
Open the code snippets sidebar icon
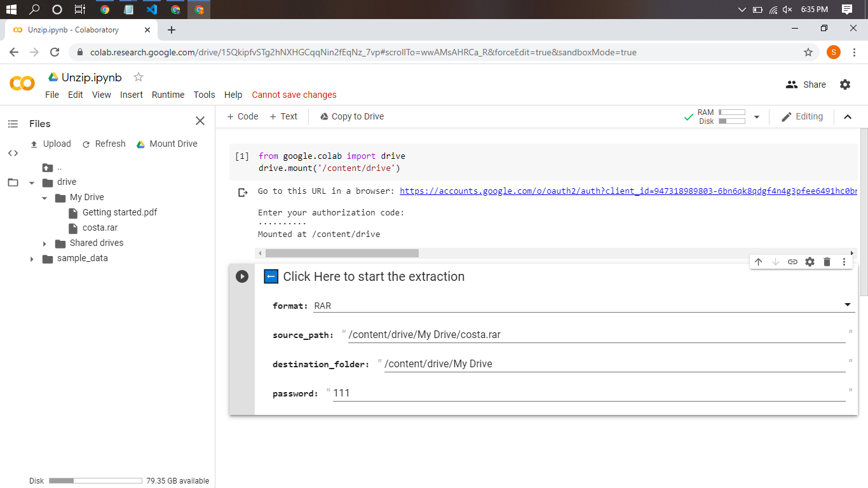pyautogui.click(x=13, y=153)
